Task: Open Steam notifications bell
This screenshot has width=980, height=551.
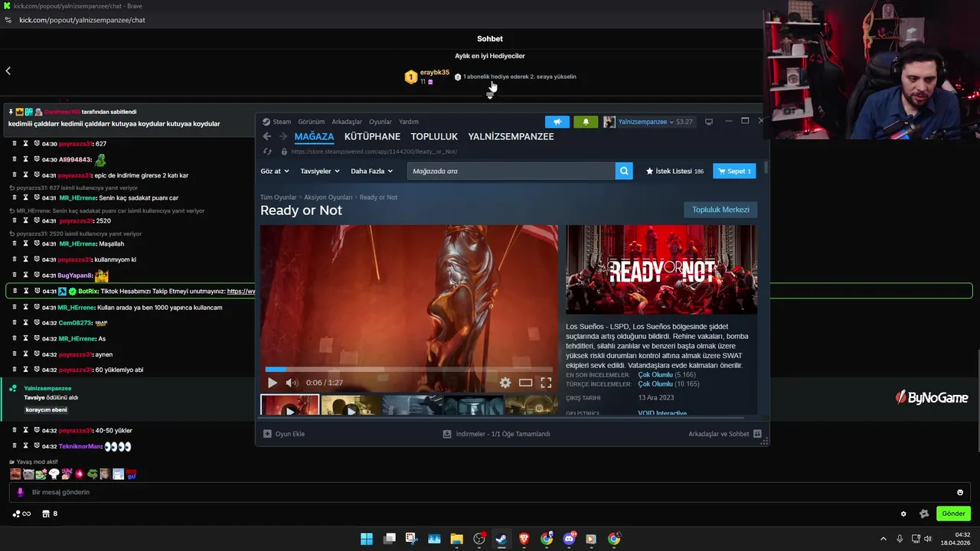Action: click(586, 122)
